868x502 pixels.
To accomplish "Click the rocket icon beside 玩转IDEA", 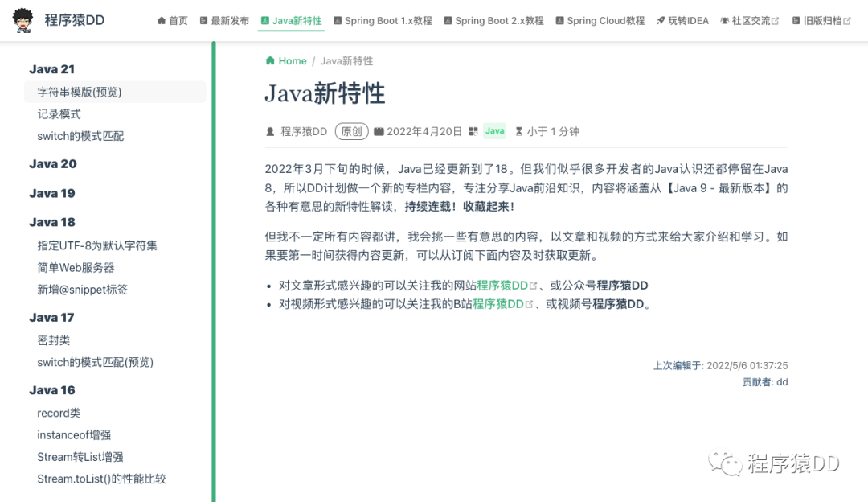I will pos(661,20).
